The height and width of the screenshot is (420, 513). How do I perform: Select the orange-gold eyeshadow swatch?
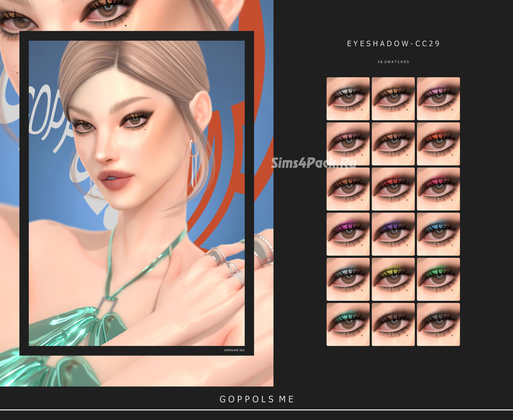tap(393, 99)
